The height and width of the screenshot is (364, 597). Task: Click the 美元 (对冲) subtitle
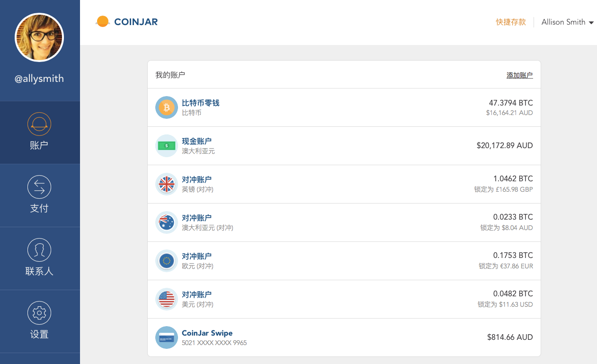point(197,304)
